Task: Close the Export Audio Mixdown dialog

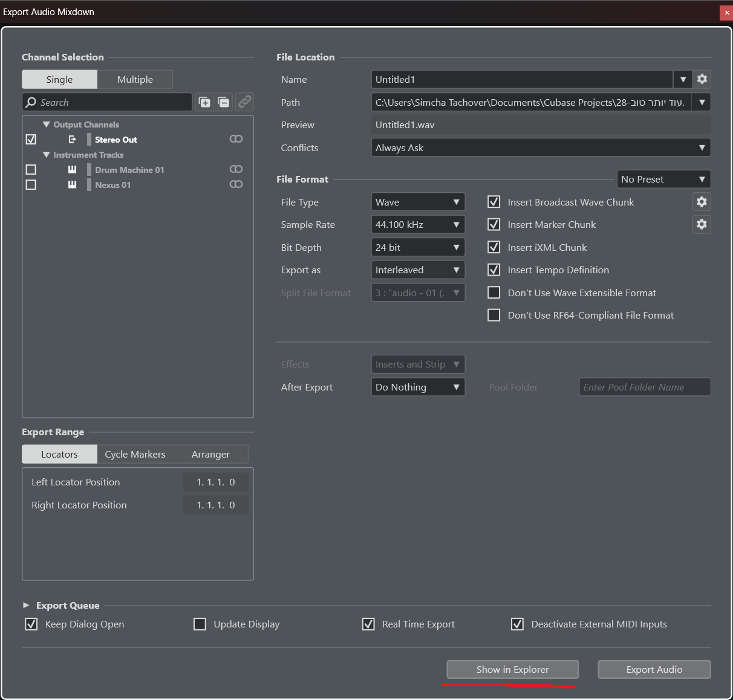Action: pyautogui.click(x=726, y=12)
